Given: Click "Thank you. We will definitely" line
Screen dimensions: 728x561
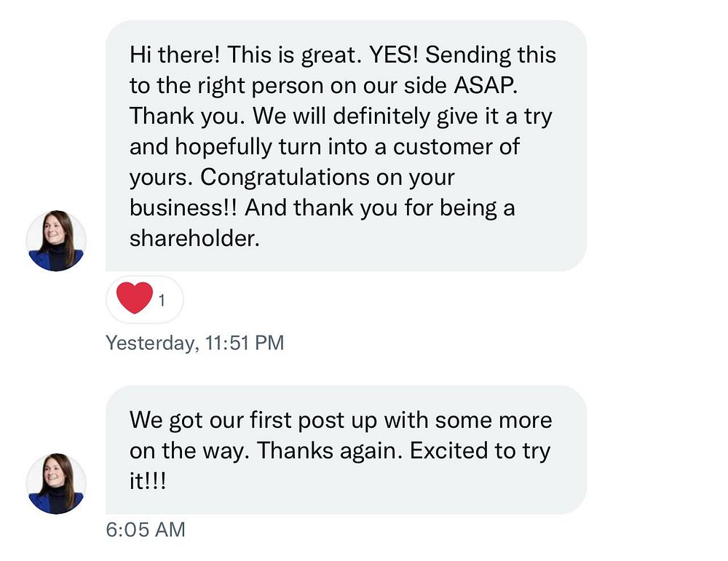Looking at the screenshot, I should [280, 116].
